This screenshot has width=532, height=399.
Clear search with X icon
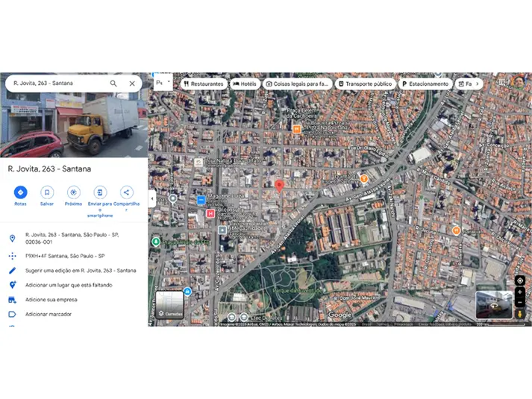click(132, 84)
